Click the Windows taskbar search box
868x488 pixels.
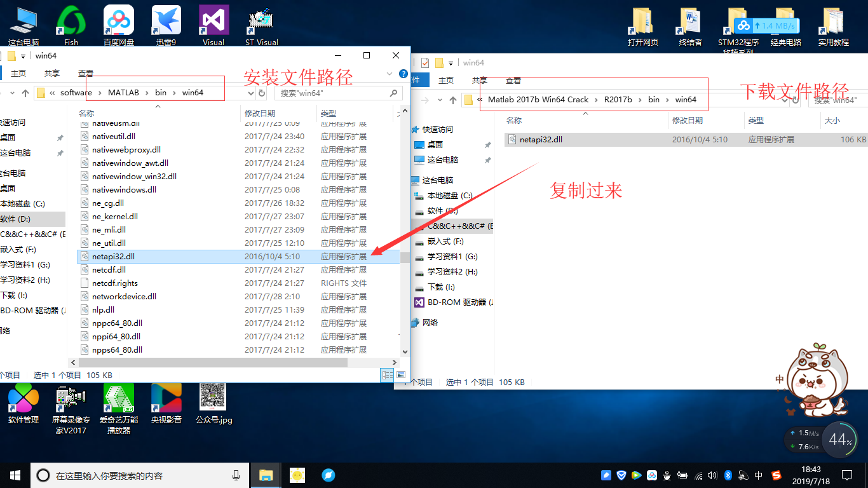141,475
